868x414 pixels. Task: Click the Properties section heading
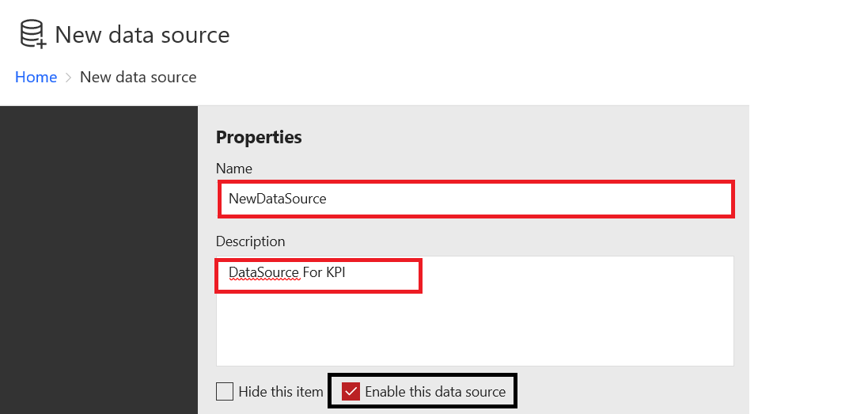click(259, 137)
